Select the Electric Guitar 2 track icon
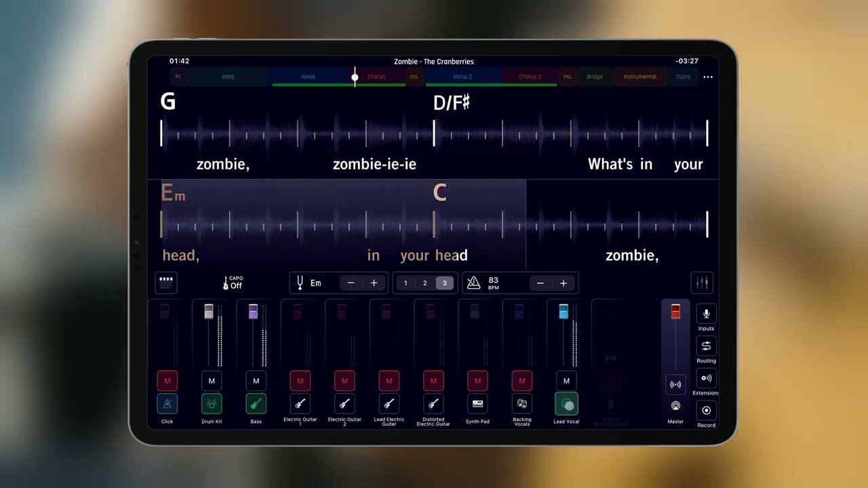The width and height of the screenshot is (868, 488). point(344,404)
